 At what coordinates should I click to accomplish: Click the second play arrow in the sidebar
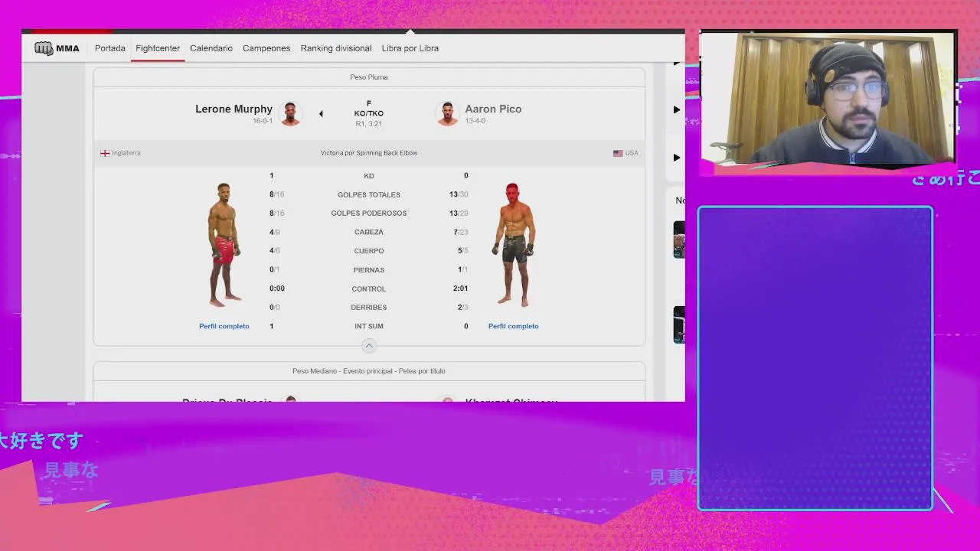(676, 110)
